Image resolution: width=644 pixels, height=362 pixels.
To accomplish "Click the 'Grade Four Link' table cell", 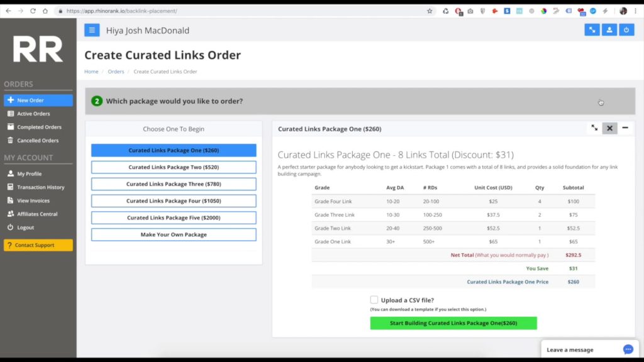I will coord(333,202).
